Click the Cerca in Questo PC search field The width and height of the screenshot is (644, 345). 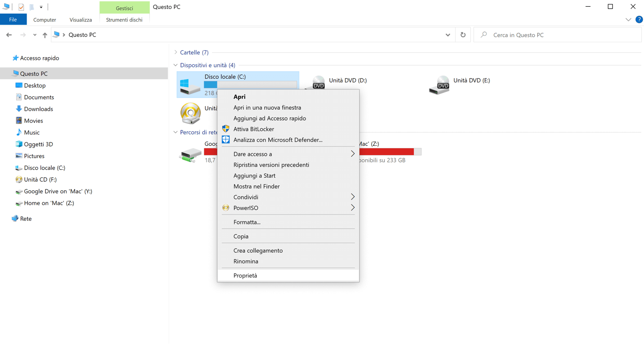coord(558,35)
